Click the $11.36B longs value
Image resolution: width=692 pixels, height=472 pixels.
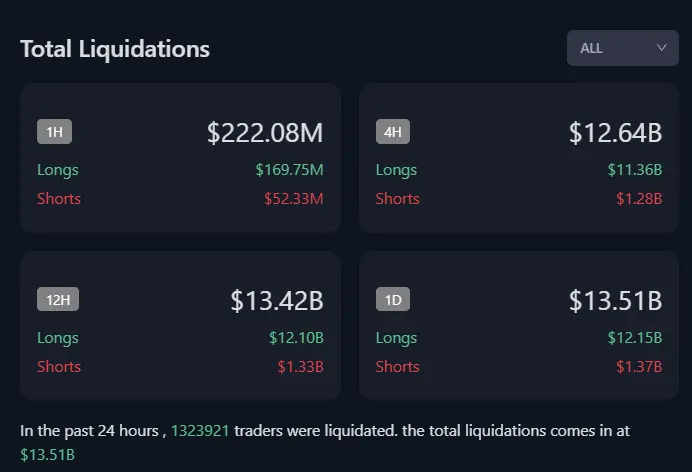[x=635, y=170]
